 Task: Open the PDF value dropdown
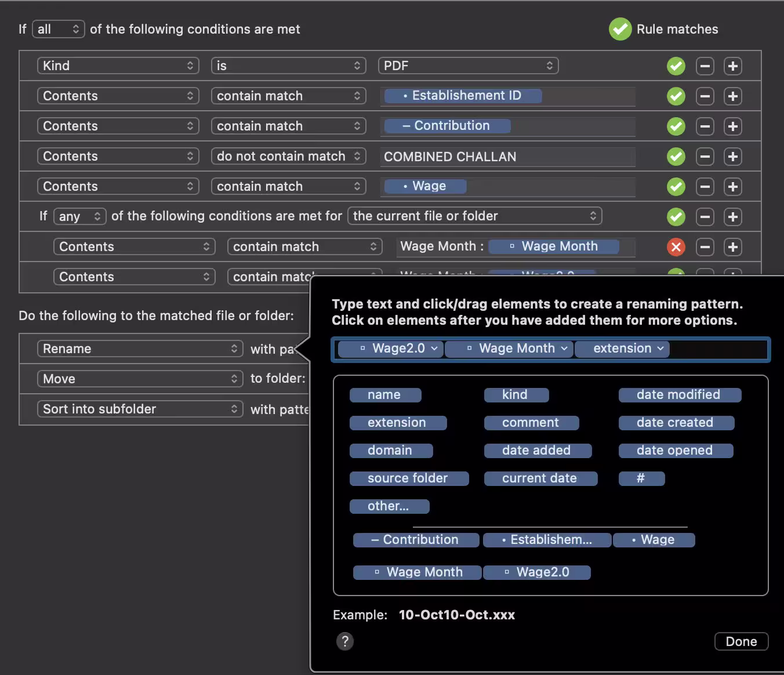[468, 66]
